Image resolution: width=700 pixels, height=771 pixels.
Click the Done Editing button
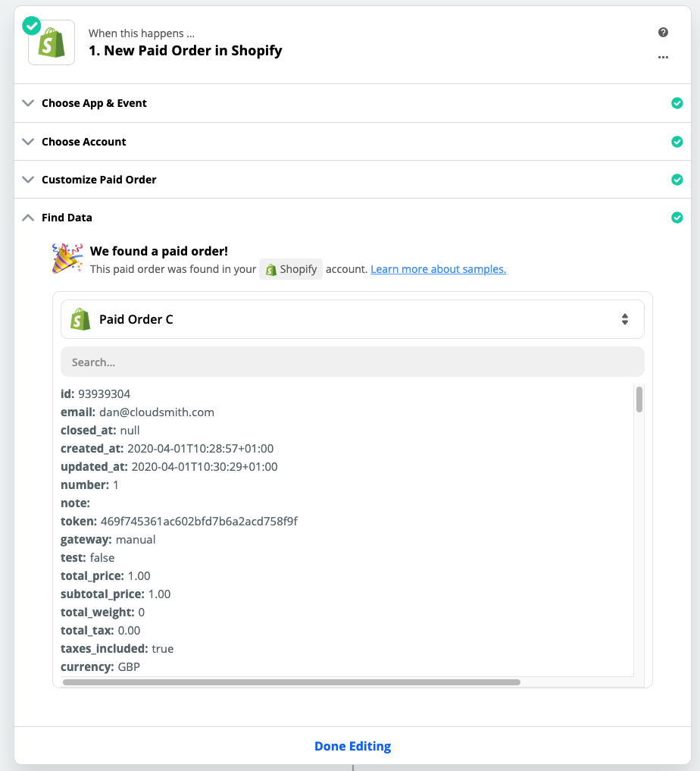click(x=353, y=746)
